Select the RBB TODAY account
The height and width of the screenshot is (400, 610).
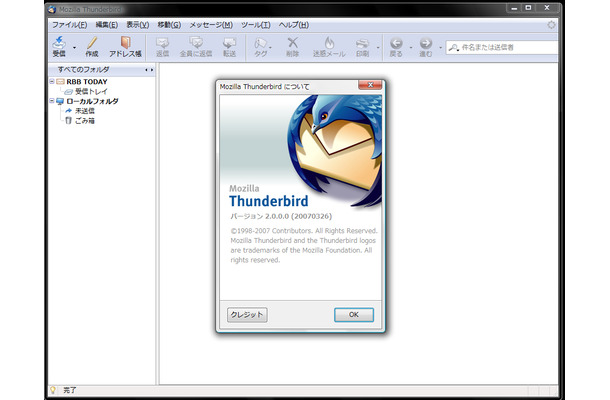click(x=86, y=82)
